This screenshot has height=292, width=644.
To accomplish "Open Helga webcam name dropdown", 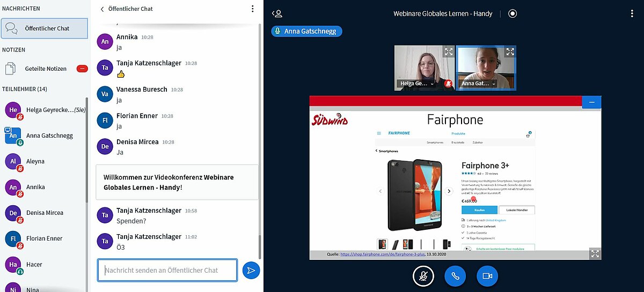I will tap(416, 84).
